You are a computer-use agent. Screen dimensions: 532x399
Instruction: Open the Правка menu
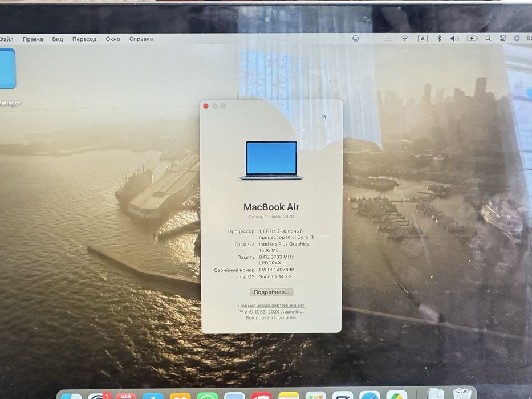(x=33, y=39)
